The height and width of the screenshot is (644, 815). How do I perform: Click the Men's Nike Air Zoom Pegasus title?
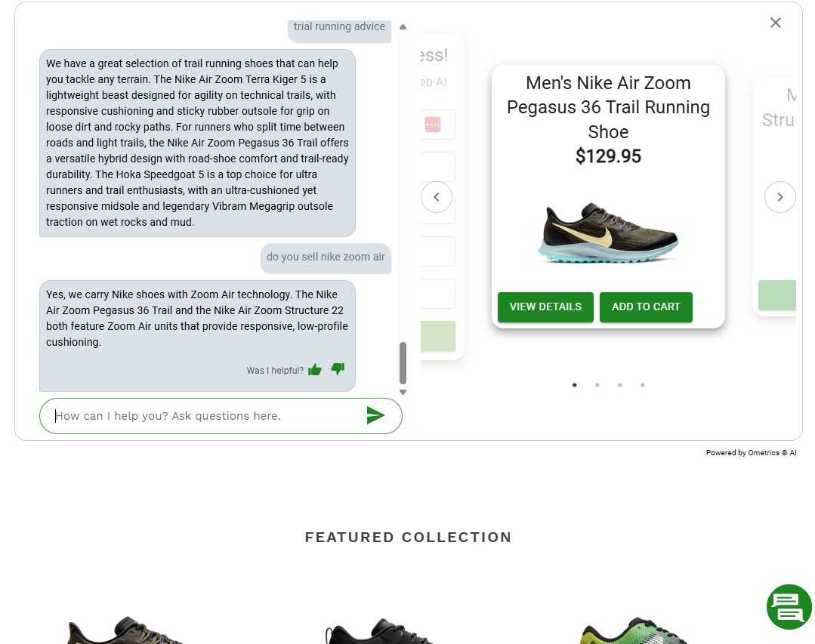coord(608,107)
